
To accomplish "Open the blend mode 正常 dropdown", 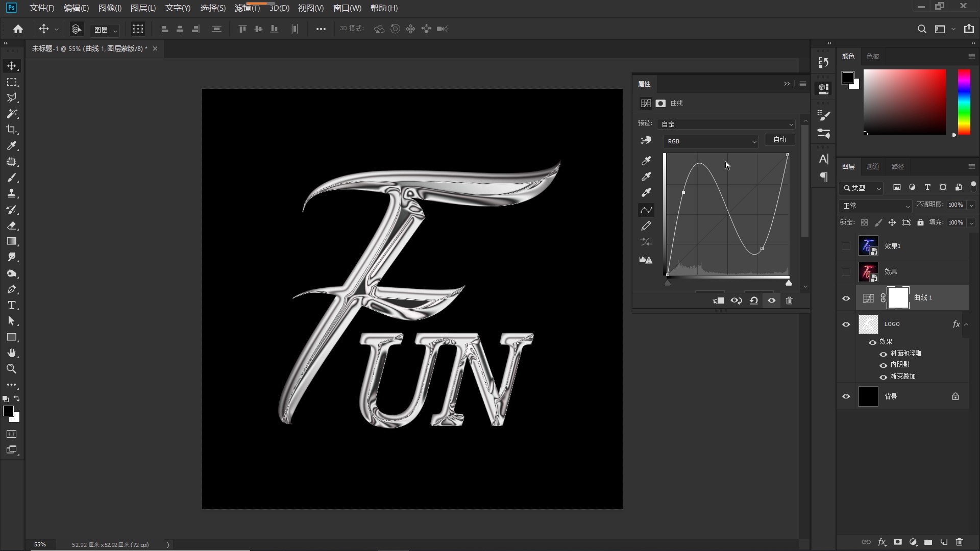I will tap(875, 206).
